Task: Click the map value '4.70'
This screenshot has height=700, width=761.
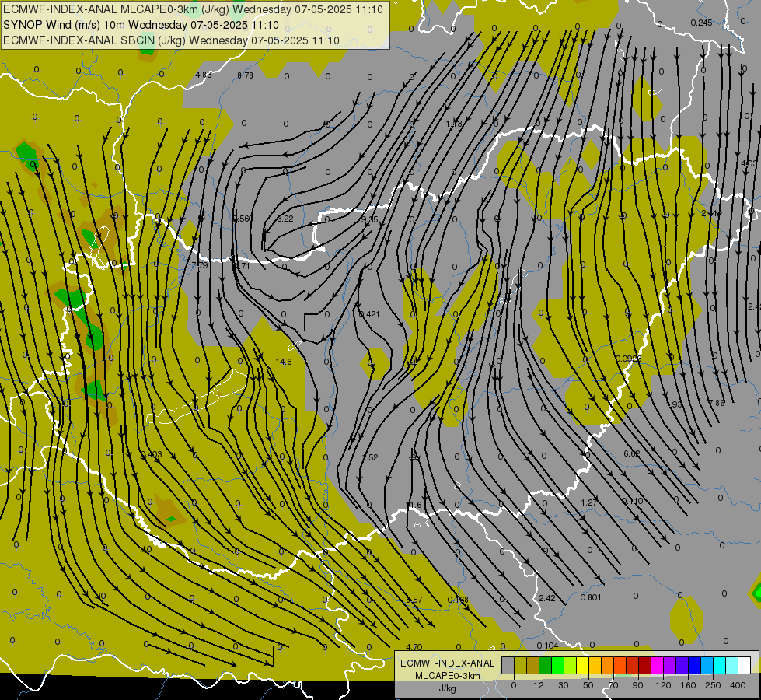Action: pos(414,647)
